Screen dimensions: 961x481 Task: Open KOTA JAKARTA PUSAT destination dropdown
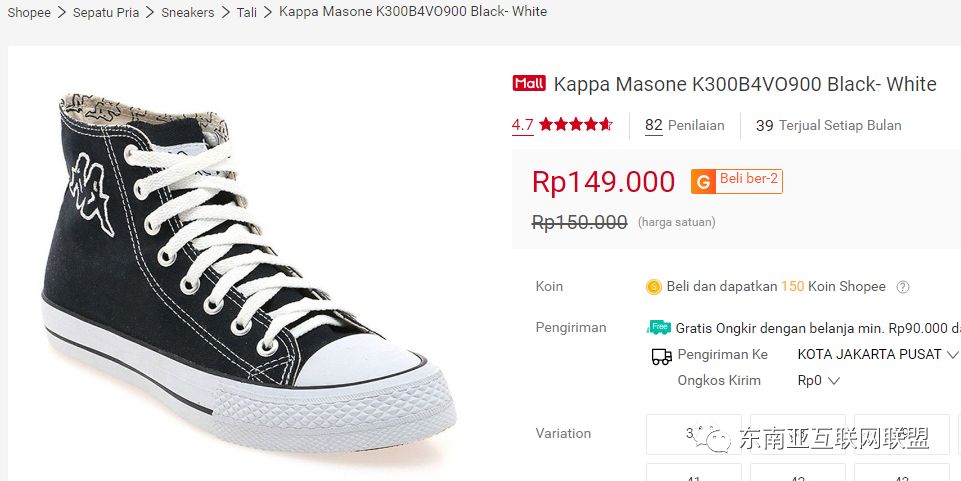877,354
